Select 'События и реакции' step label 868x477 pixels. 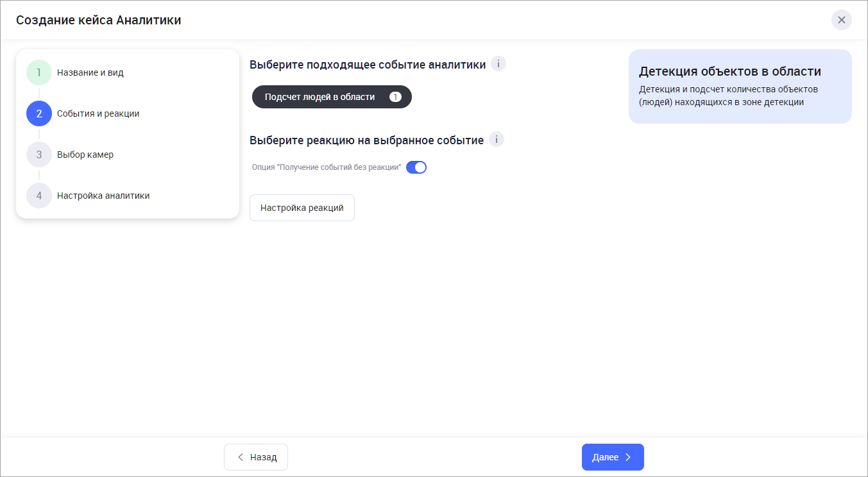(98, 113)
